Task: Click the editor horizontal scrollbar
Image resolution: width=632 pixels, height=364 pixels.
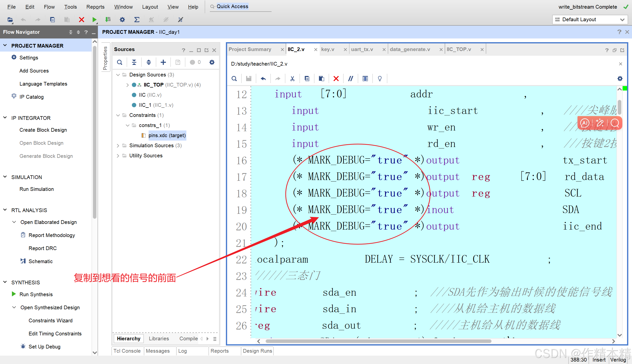Action: click(378, 341)
